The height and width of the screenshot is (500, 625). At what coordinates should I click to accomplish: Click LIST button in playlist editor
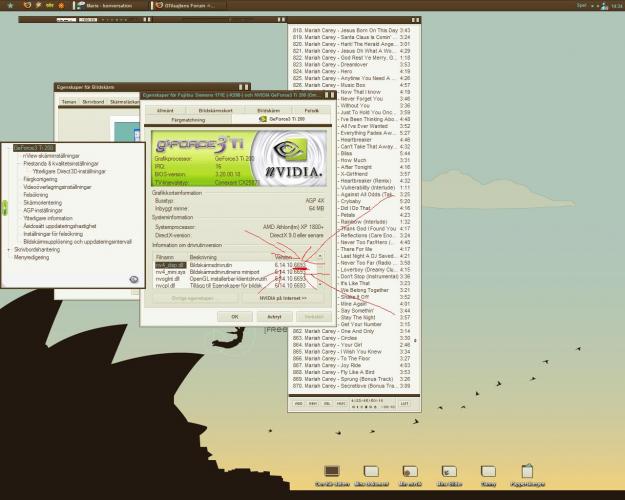tap(404, 404)
